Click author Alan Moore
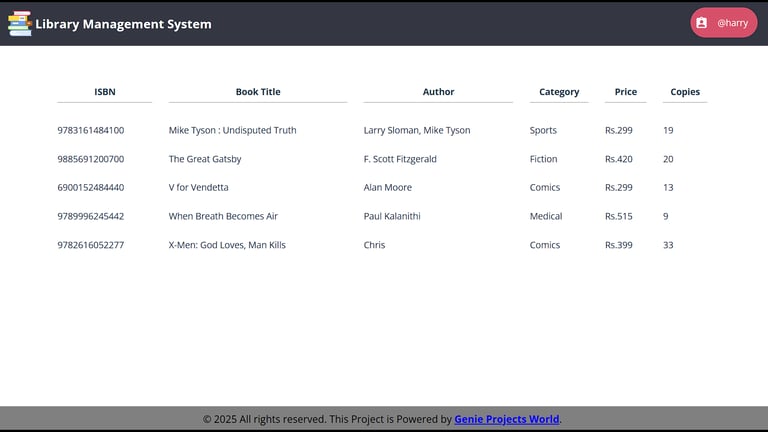 click(387, 187)
